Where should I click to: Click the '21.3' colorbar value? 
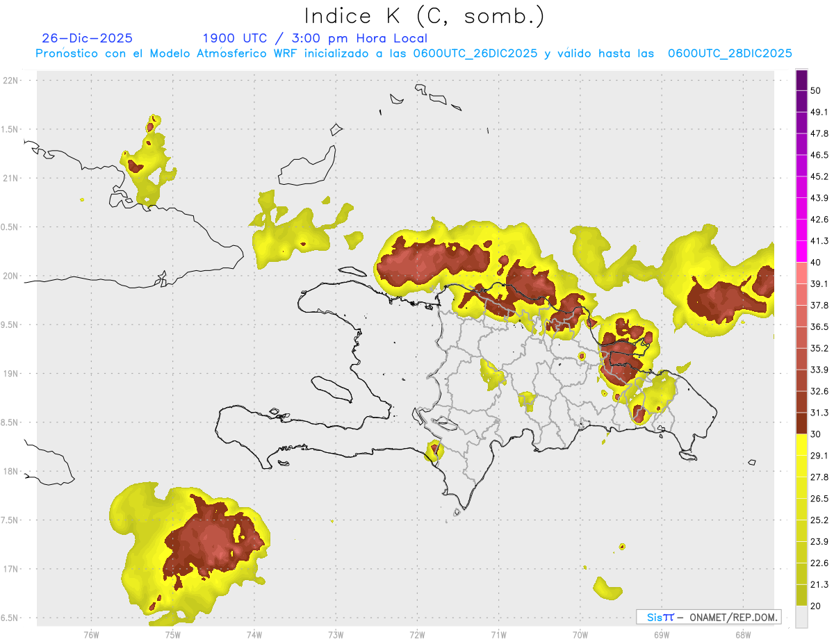(x=819, y=584)
